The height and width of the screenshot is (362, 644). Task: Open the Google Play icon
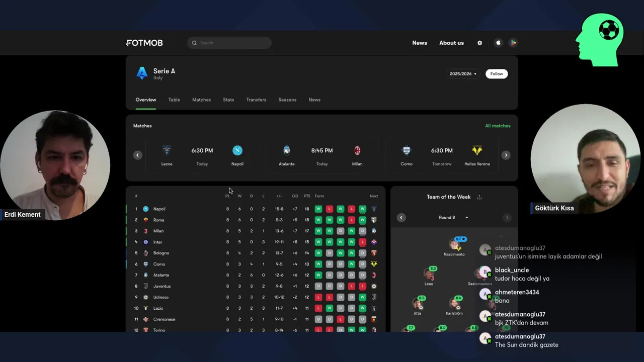pyautogui.click(x=513, y=43)
